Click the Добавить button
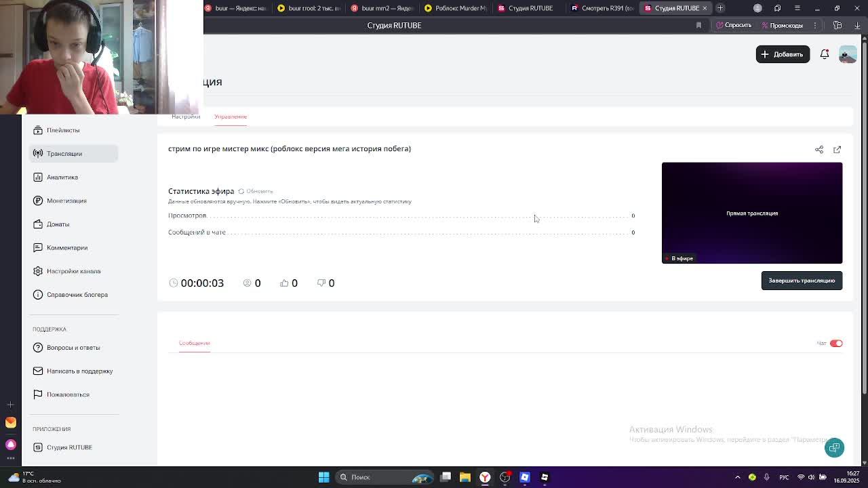 (x=783, y=54)
